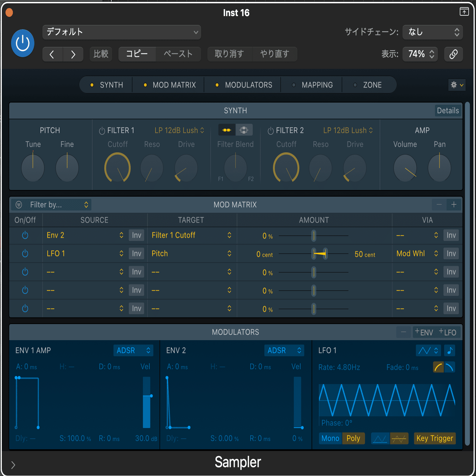Open the ADSR mode dropdown for ENV 2
This screenshot has width=476, height=476.
[x=284, y=350]
